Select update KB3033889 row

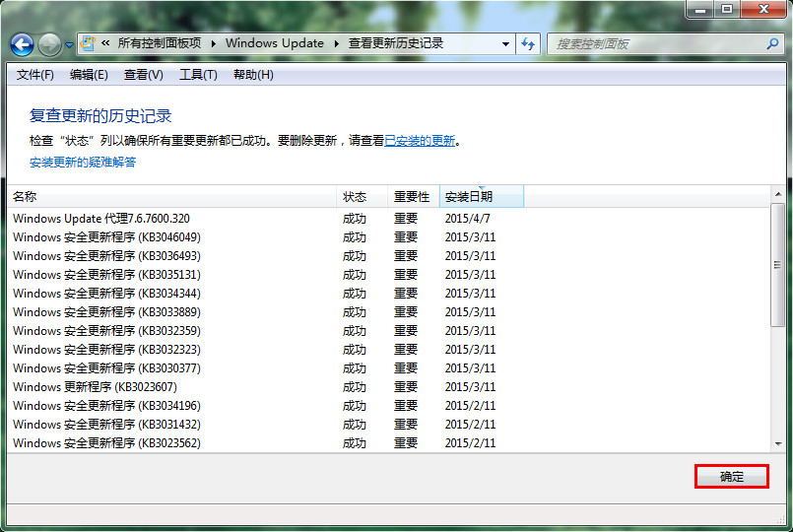tap(388, 312)
